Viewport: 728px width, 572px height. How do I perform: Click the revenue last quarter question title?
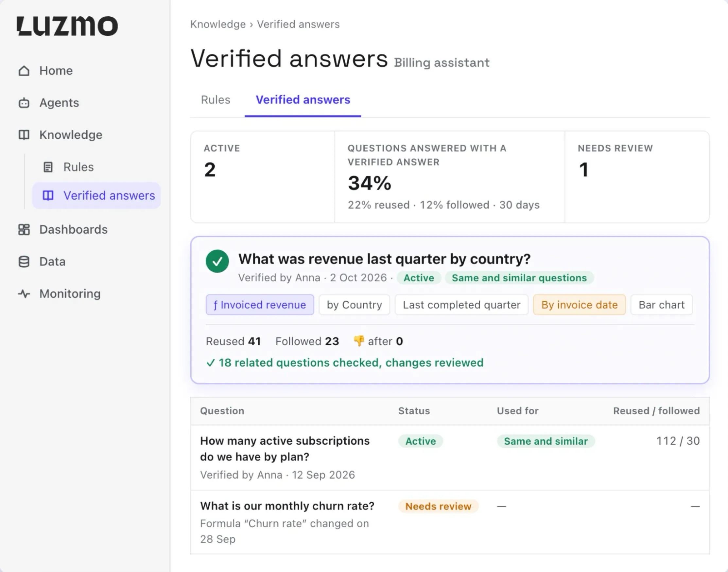pos(384,259)
